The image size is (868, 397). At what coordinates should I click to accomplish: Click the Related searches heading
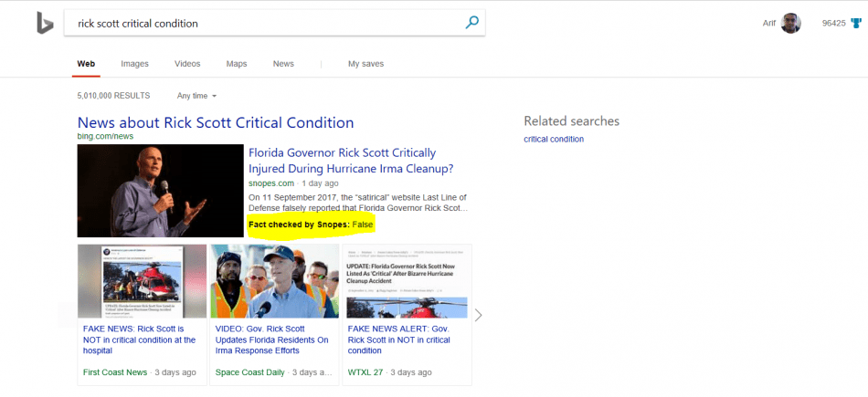(x=572, y=121)
